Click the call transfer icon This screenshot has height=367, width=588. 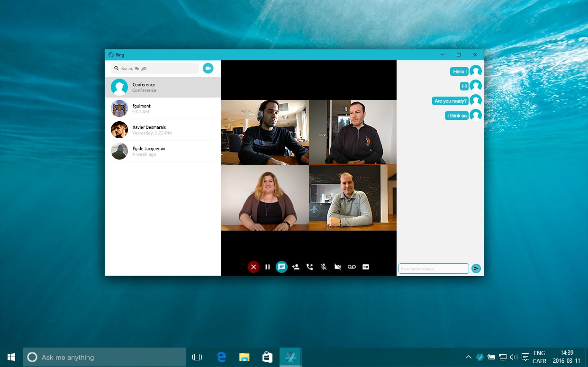point(310,267)
